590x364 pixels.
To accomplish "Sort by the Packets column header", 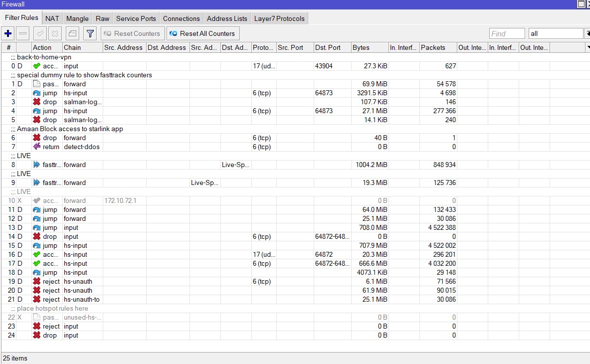I will click(x=438, y=47).
